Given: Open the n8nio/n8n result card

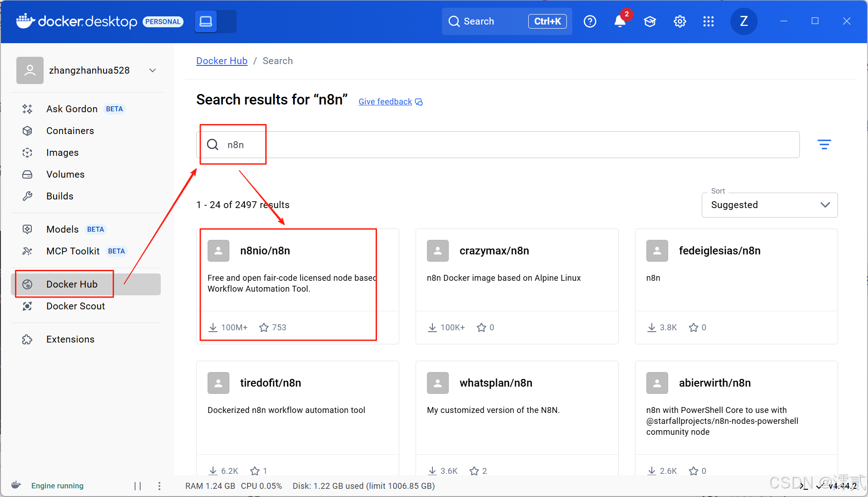Looking at the screenshot, I should tap(298, 286).
